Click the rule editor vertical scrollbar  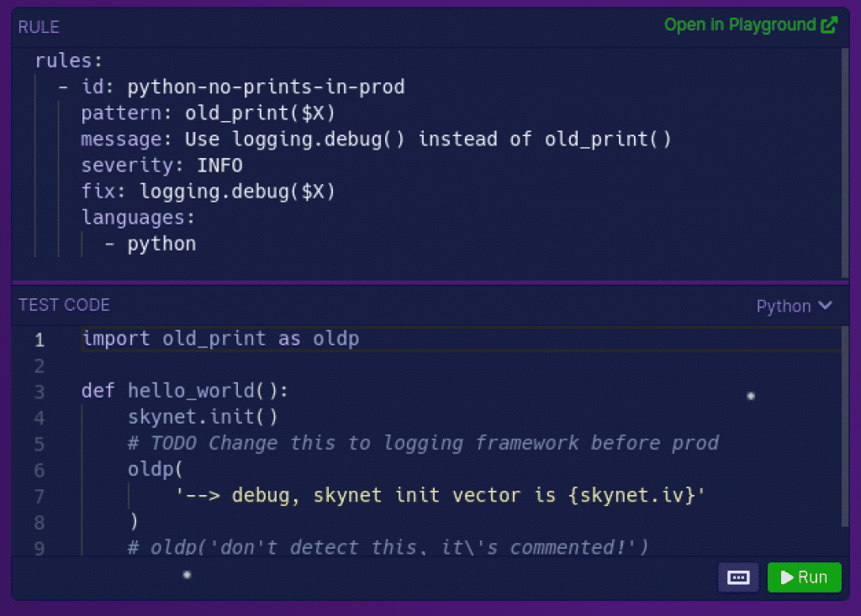pos(844,162)
